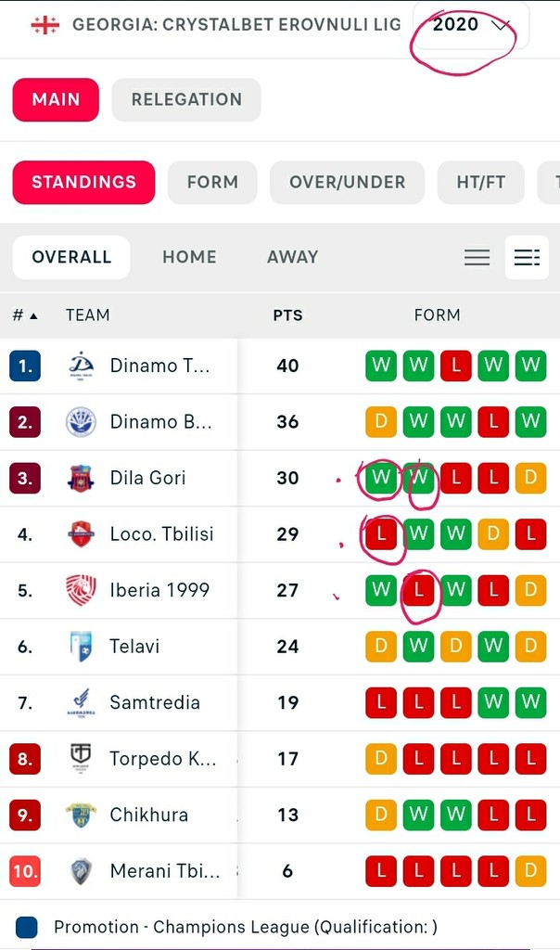
Task: Click Loco. Tbilisi club emblem
Action: click(x=81, y=534)
